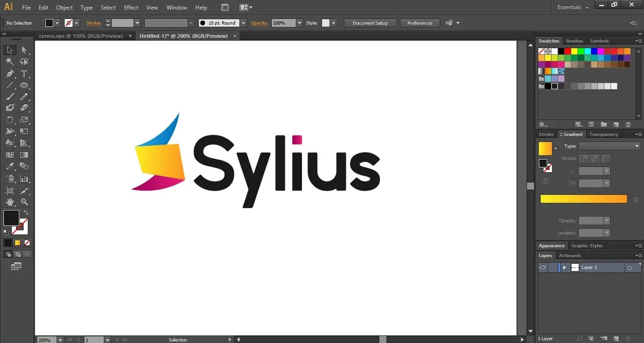Switch to the Symbols panel tab
This screenshot has width=644, height=343.
[599, 41]
